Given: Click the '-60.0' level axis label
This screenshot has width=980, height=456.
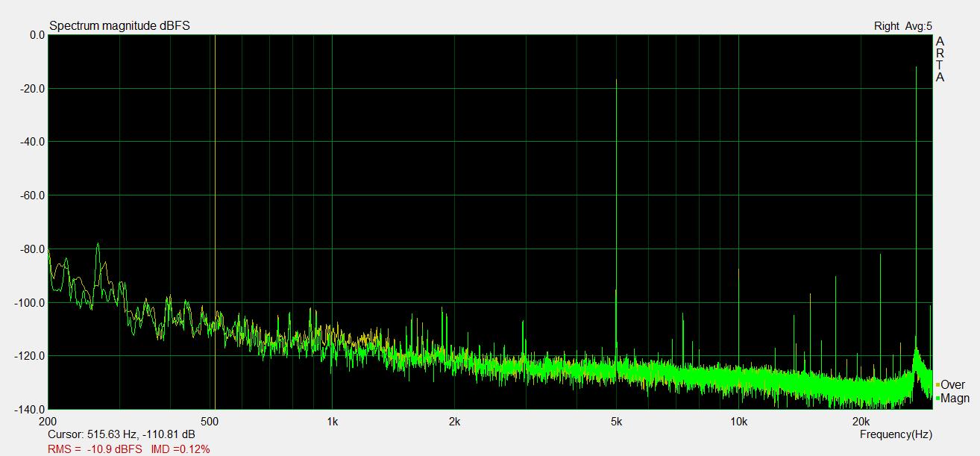Looking at the screenshot, I should (32, 196).
